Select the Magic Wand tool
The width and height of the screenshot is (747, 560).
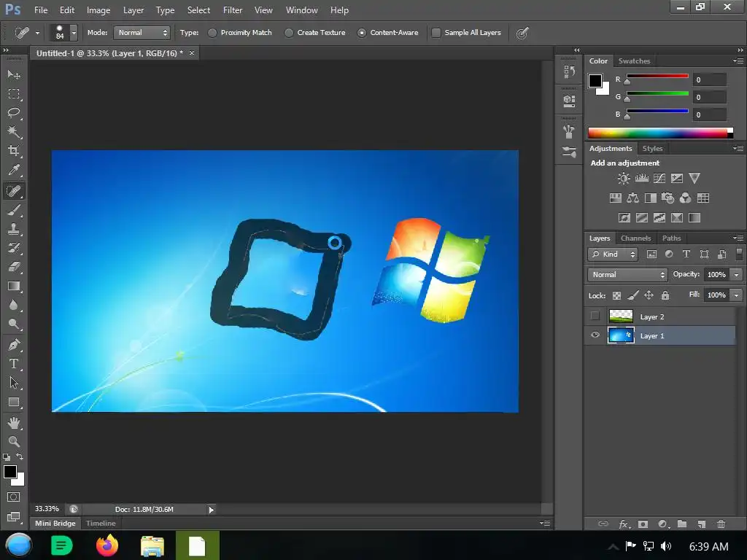coord(14,132)
